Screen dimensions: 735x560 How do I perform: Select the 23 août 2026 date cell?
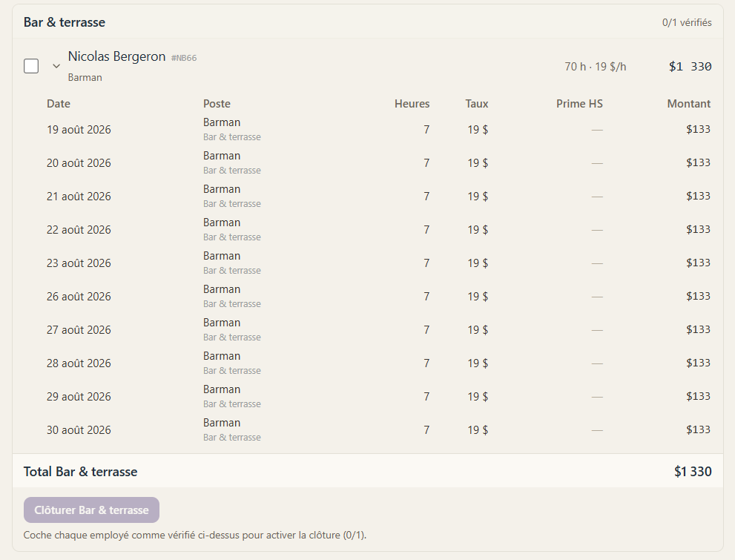pos(79,263)
